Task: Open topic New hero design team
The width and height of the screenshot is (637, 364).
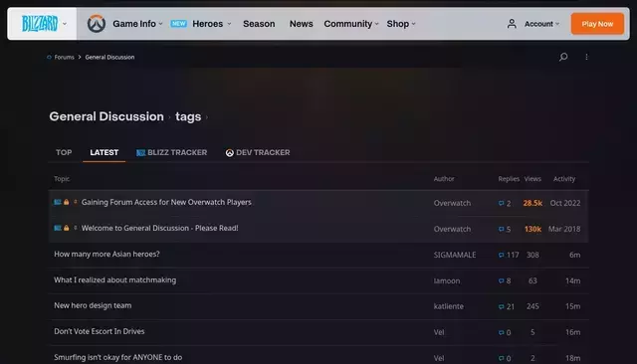Action: pyautogui.click(x=93, y=305)
